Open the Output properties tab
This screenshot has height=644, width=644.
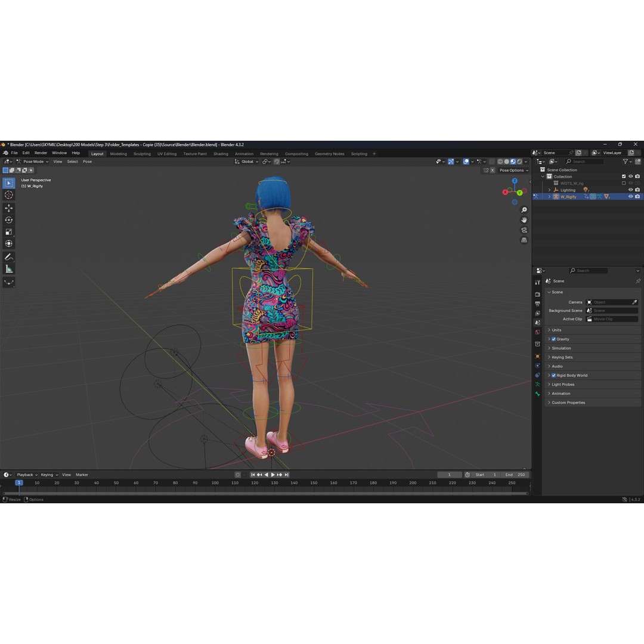pos(537,304)
